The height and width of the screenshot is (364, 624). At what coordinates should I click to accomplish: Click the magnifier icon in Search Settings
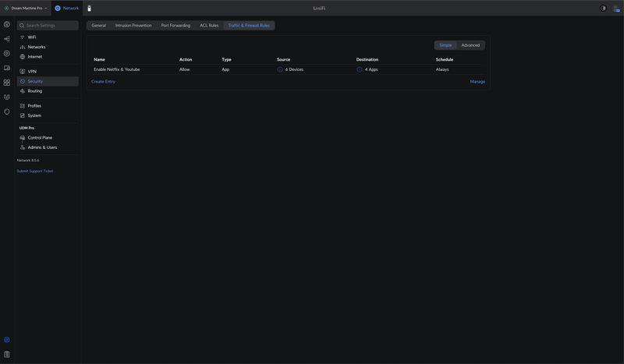click(22, 26)
